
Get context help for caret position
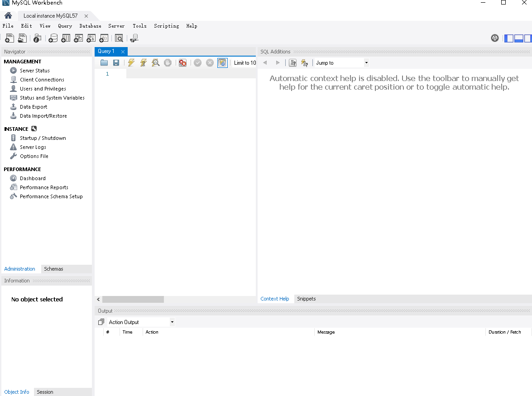click(x=293, y=63)
